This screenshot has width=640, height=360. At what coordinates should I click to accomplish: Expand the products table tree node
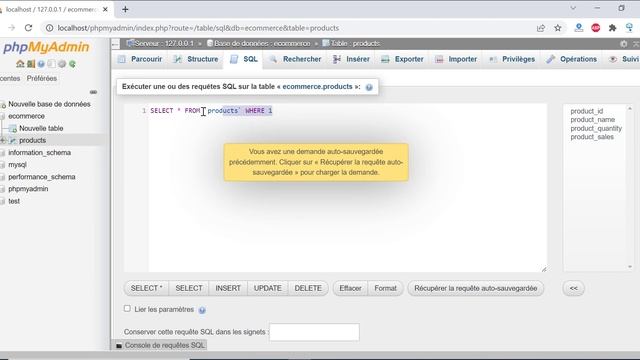point(3,140)
